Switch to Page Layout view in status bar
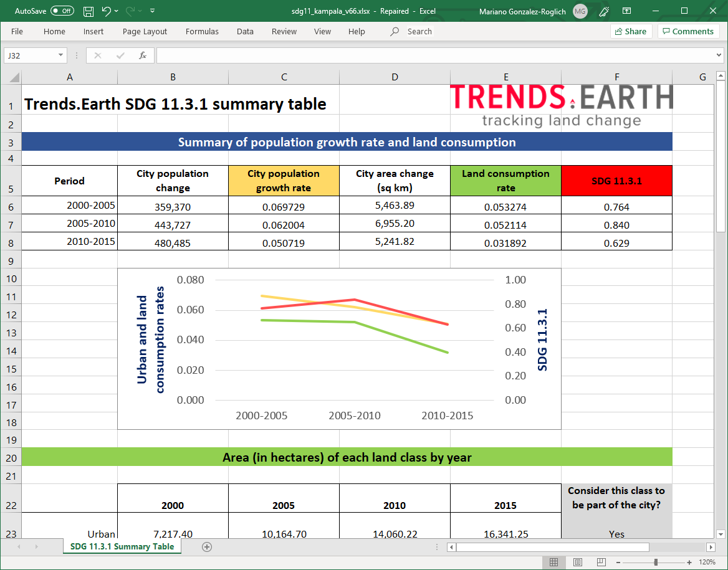Image resolution: width=728 pixels, height=570 pixels. [x=577, y=562]
